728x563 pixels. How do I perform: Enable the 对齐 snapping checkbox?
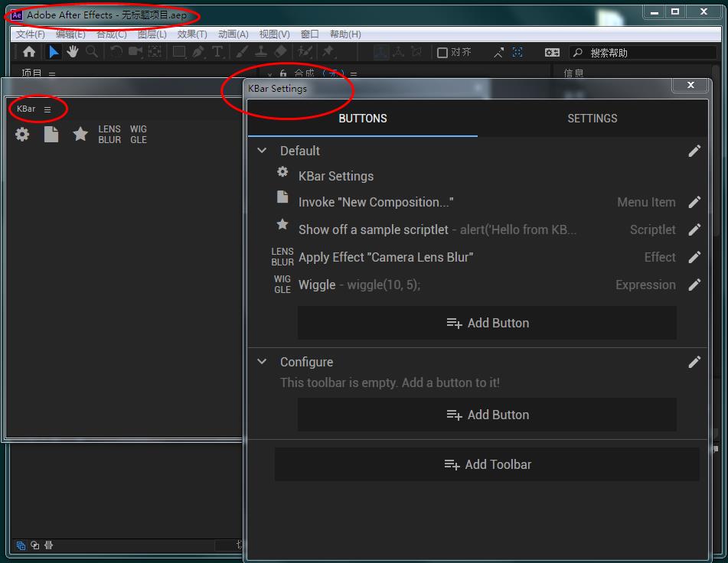(442, 53)
